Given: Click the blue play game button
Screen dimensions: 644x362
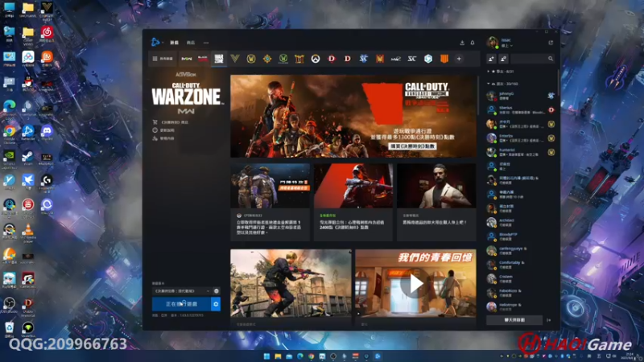Looking at the screenshot, I should (x=182, y=304).
